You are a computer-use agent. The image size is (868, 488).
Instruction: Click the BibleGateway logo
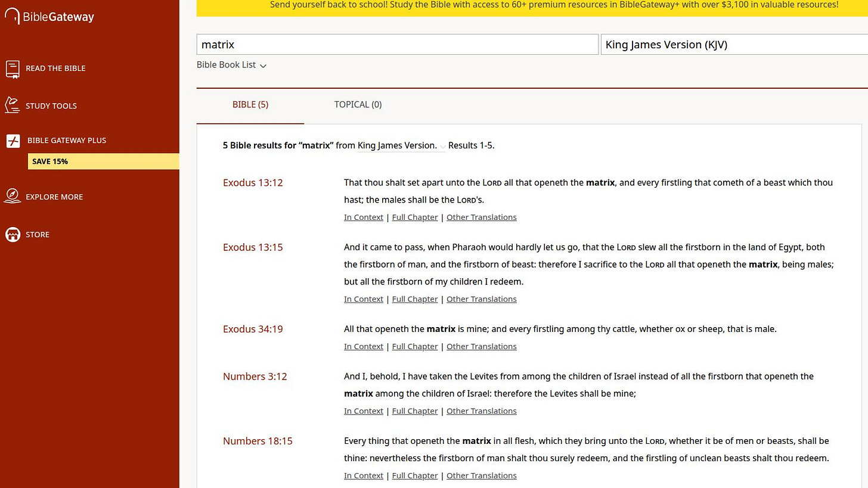[49, 17]
